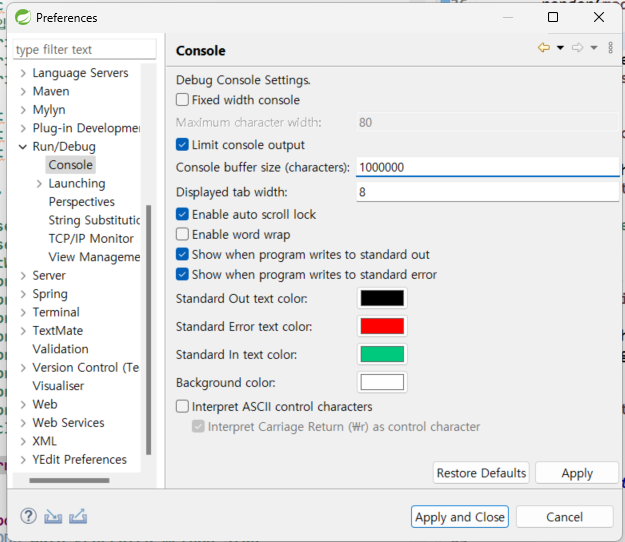Image resolution: width=625 pixels, height=542 pixels.
Task: Open the back history dropdown arrow
Action: point(560,48)
